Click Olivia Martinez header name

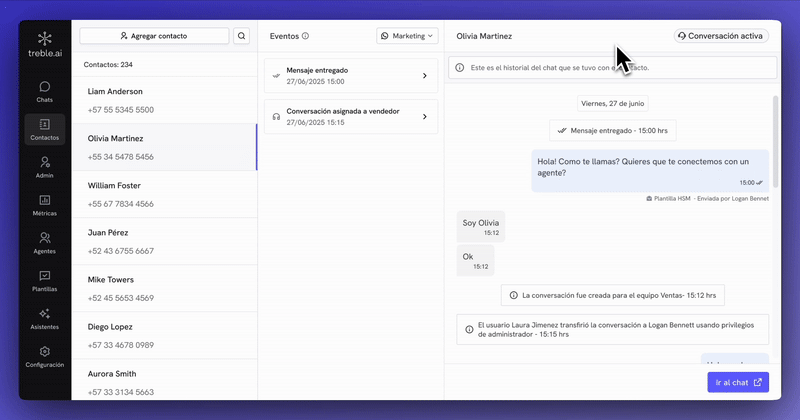pos(484,36)
